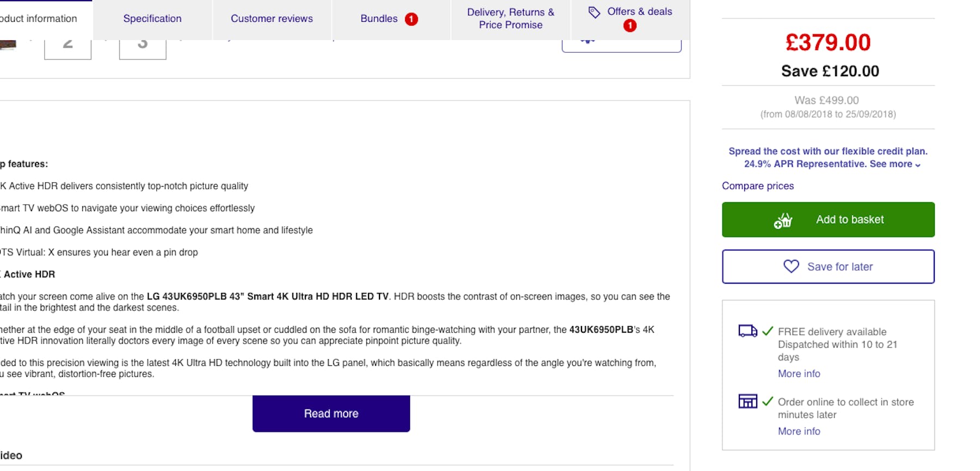The width and height of the screenshot is (980, 471).
Task: Expand description with Read more button
Action: click(x=331, y=414)
